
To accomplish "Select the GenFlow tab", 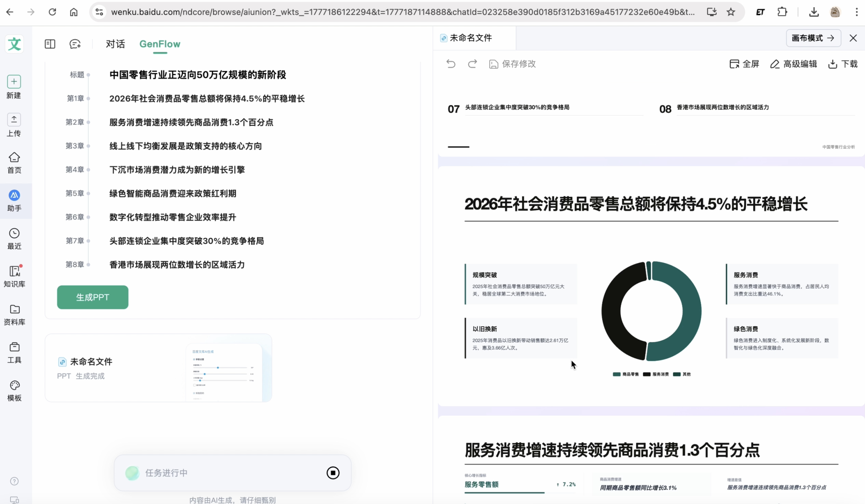I will (159, 44).
